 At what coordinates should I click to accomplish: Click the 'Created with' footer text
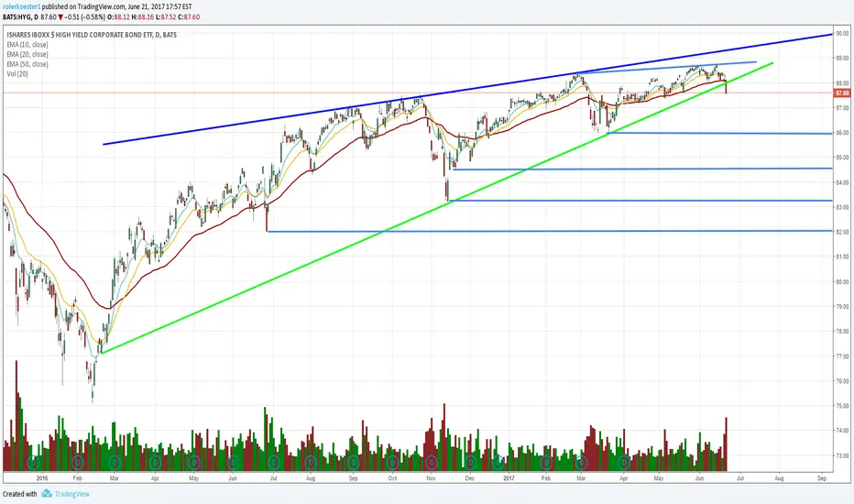pos(19,494)
